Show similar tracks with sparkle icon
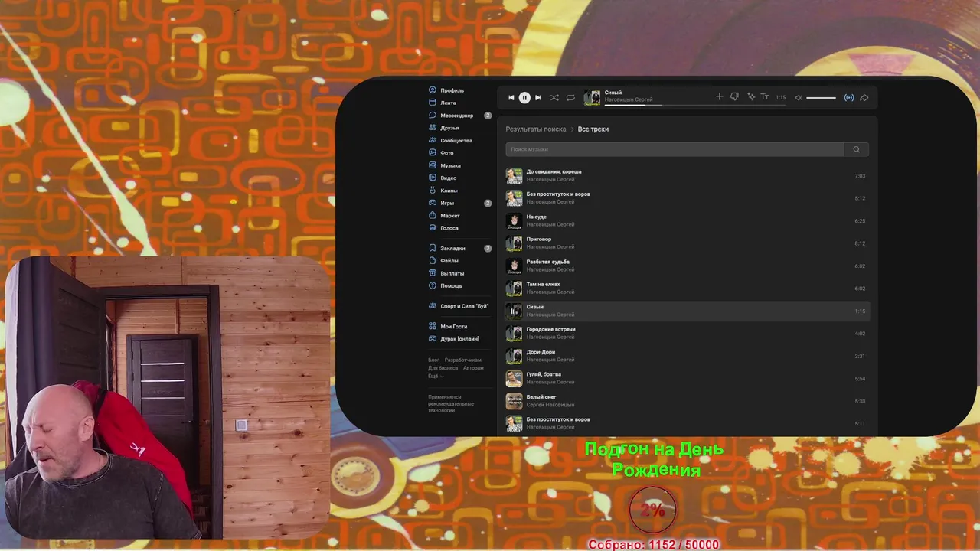Image resolution: width=980 pixels, height=551 pixels. (x=751, y=97)
